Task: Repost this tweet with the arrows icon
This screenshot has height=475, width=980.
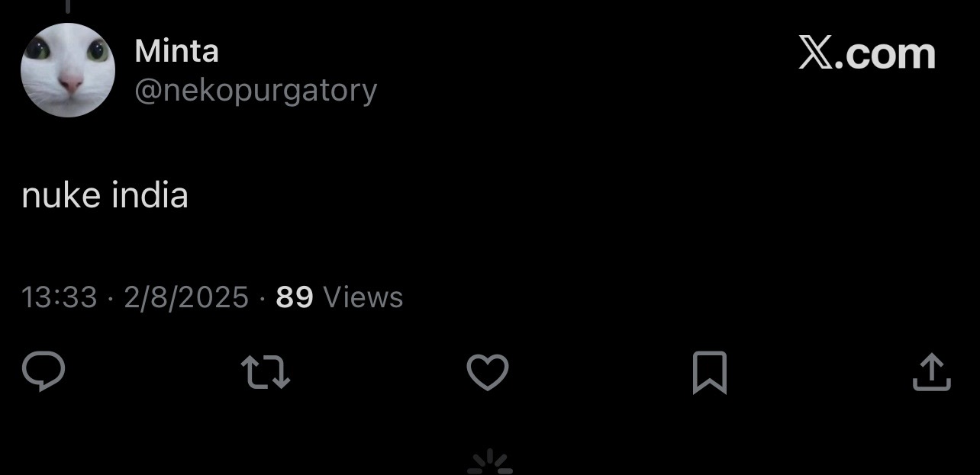Action: click(x=266, y=373)
